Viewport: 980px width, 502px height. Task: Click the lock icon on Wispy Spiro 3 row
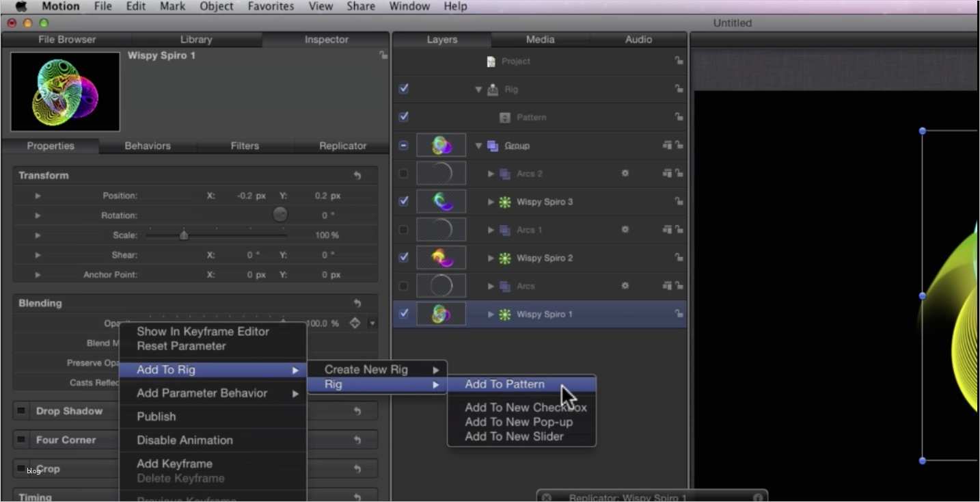(679, 202)
